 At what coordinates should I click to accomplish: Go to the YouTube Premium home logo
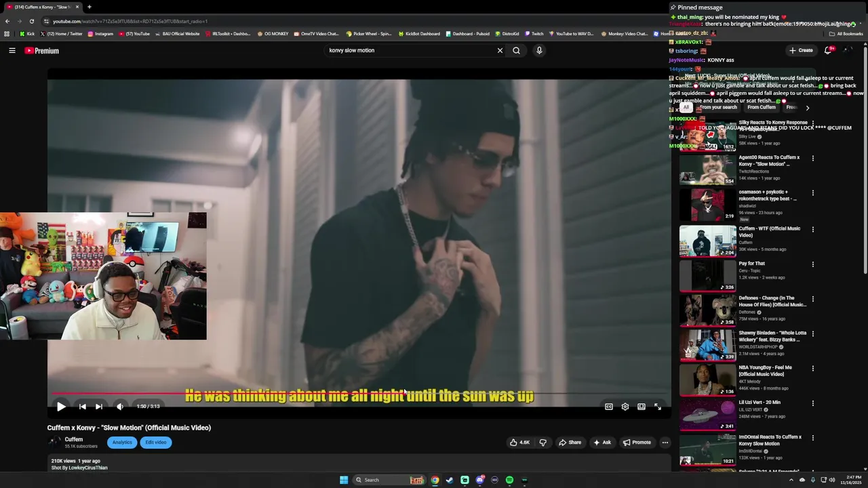[42, 51]
